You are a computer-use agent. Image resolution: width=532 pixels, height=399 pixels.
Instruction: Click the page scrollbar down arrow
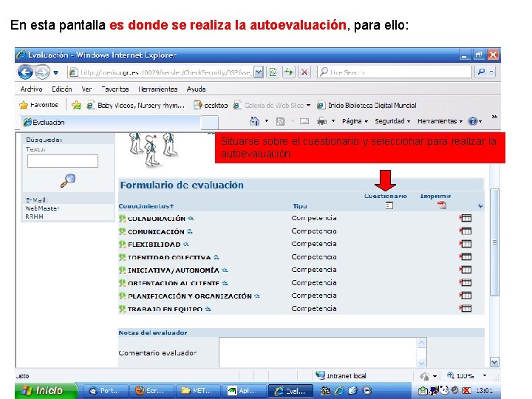(x=494, y=362)
